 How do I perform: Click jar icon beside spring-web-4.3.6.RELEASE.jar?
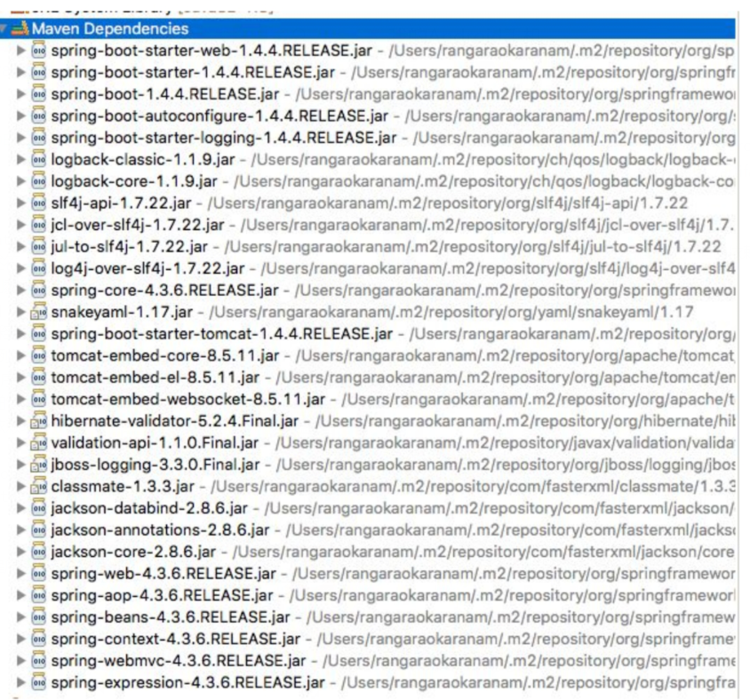(x=38, y=573)
